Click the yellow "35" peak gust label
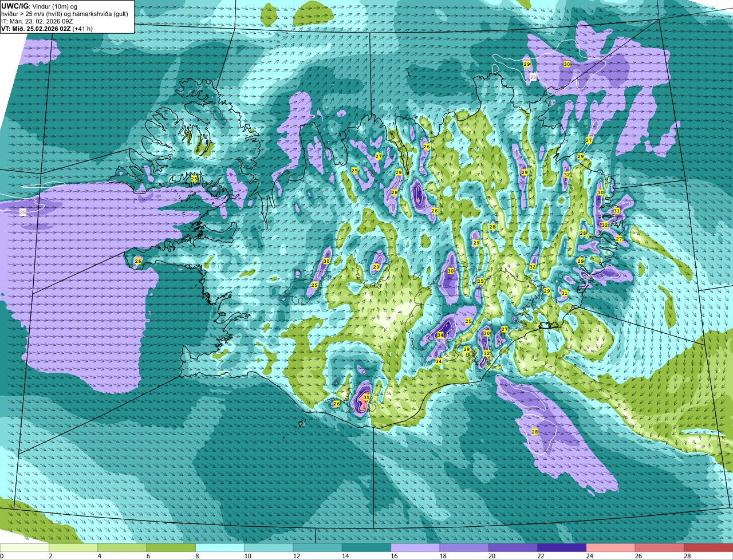 tap(366, 397)
